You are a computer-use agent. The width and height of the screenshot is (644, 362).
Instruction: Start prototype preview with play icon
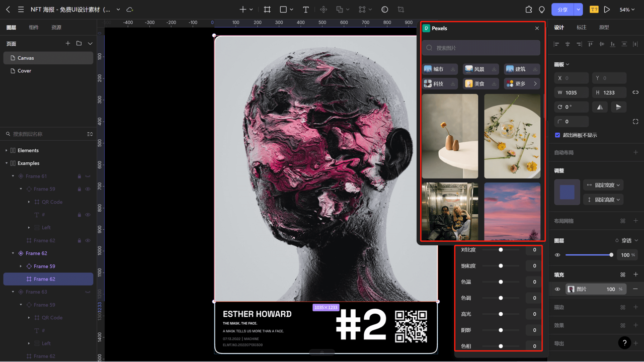point(607,10)
